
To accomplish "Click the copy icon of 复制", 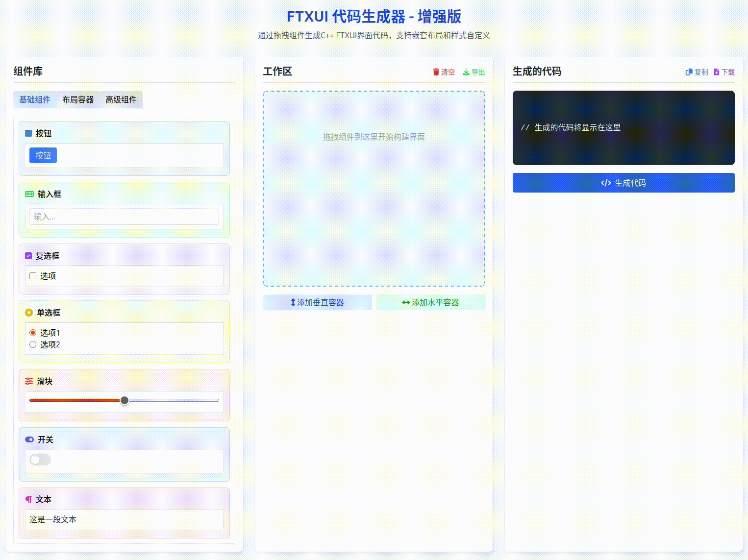I will 689,72.
